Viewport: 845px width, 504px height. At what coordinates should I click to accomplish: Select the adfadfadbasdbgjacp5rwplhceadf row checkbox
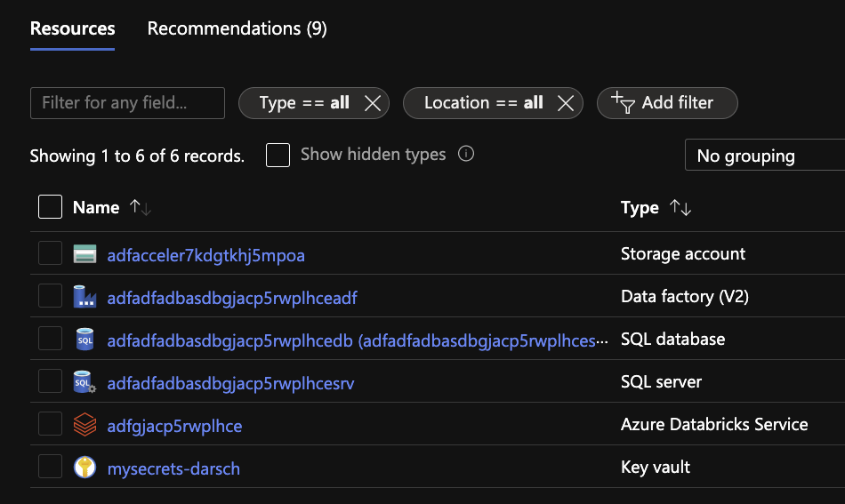point(50,296)
